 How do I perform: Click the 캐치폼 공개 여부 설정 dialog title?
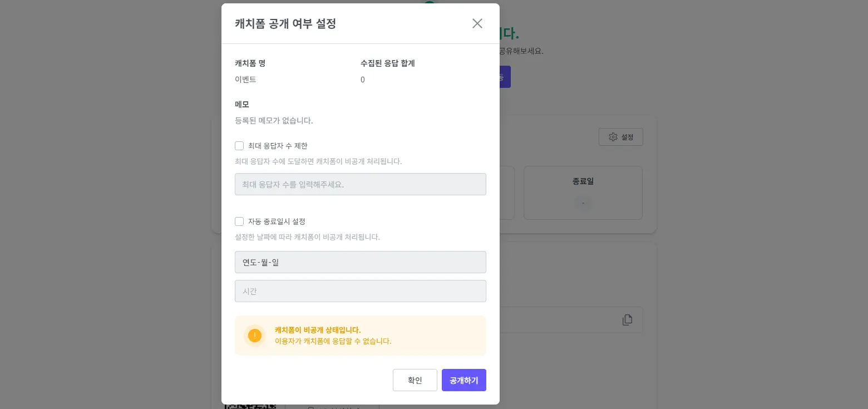[285, 23]
